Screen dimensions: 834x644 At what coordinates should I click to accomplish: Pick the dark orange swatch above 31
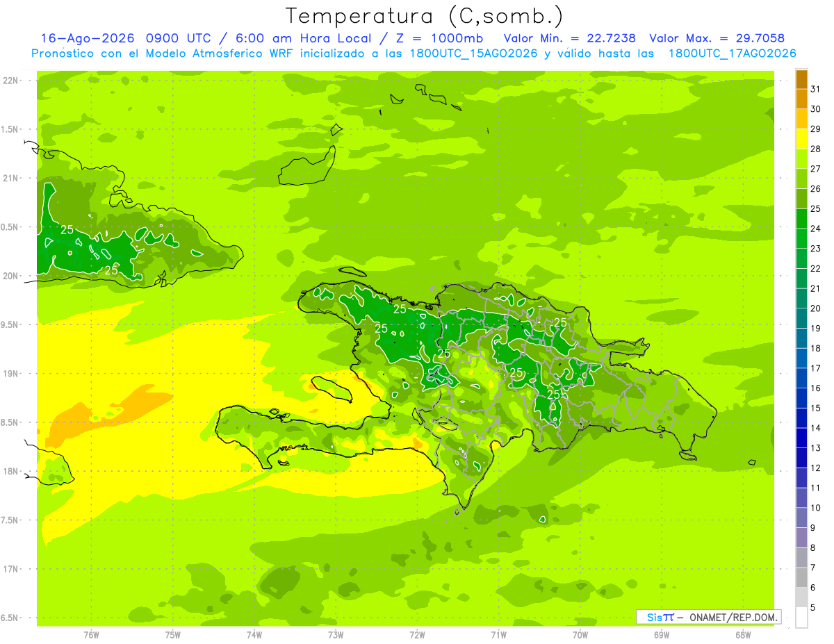coord(801,79)
